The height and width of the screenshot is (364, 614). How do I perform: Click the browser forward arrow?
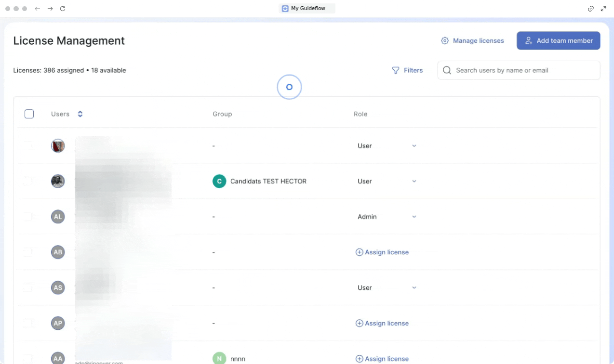coord(50,9)
